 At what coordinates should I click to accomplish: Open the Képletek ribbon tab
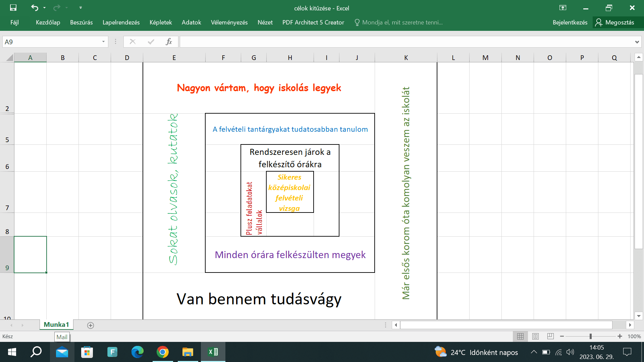click(161, 22)
